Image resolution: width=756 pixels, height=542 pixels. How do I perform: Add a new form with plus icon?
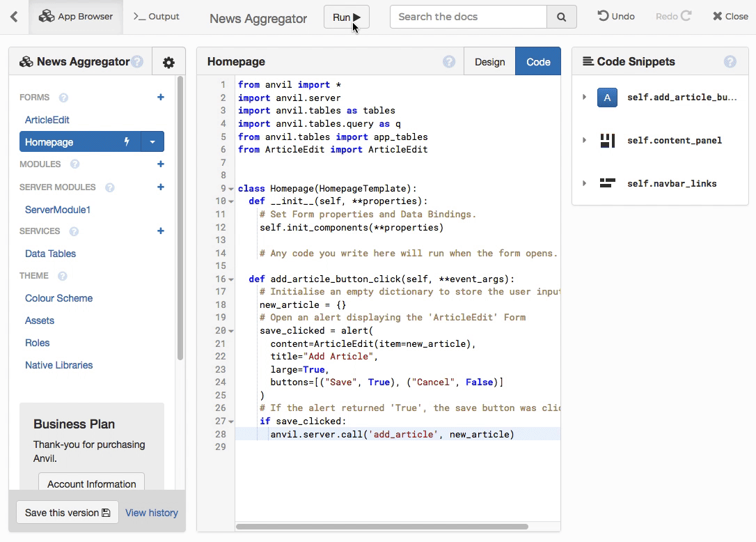[161, 97]
